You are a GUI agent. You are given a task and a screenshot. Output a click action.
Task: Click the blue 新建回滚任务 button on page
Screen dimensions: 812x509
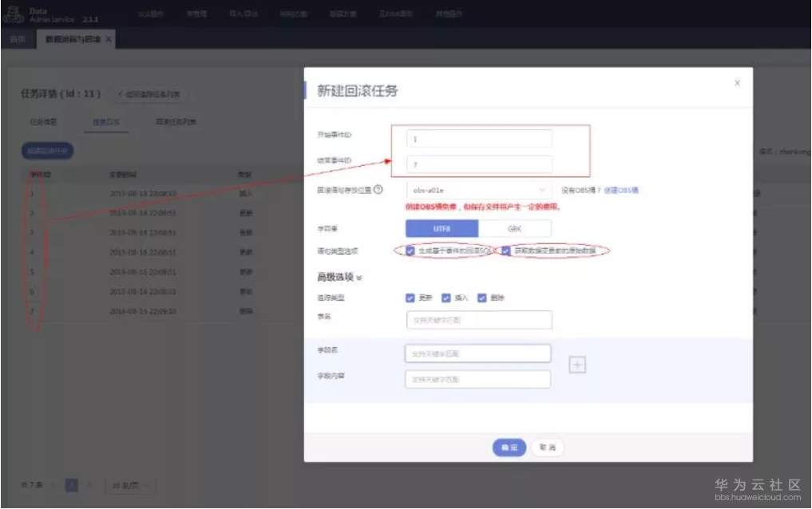[x=47, y=151]
